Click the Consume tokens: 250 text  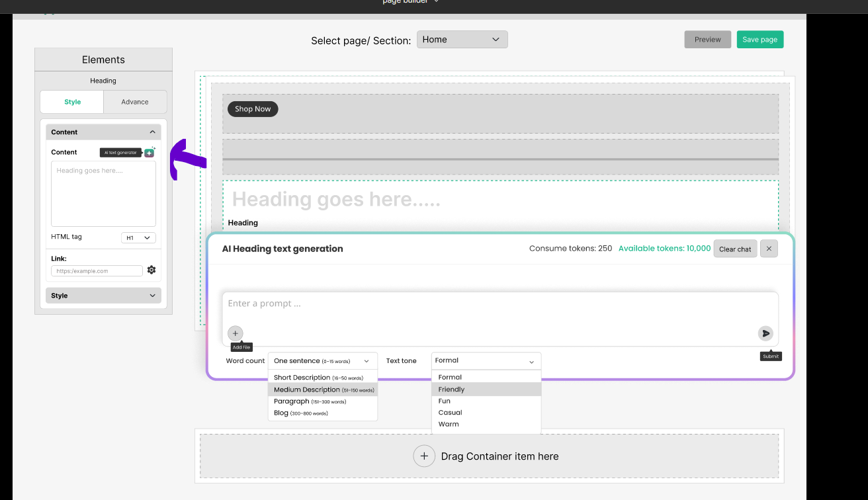[570, 249]
